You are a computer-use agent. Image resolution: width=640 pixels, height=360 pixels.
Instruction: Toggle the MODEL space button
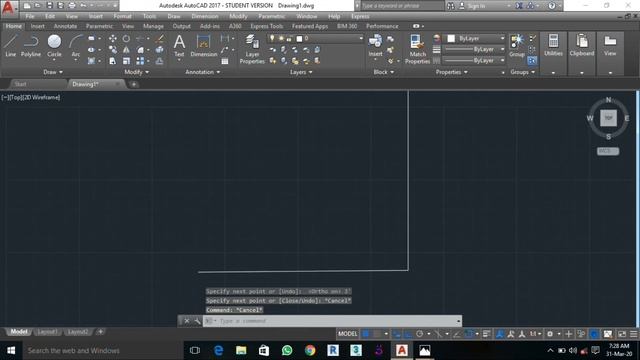[347, 334]
